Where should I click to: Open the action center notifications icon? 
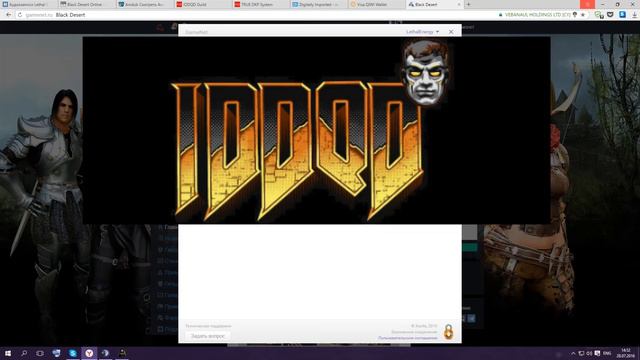click(x=598, y=353)
